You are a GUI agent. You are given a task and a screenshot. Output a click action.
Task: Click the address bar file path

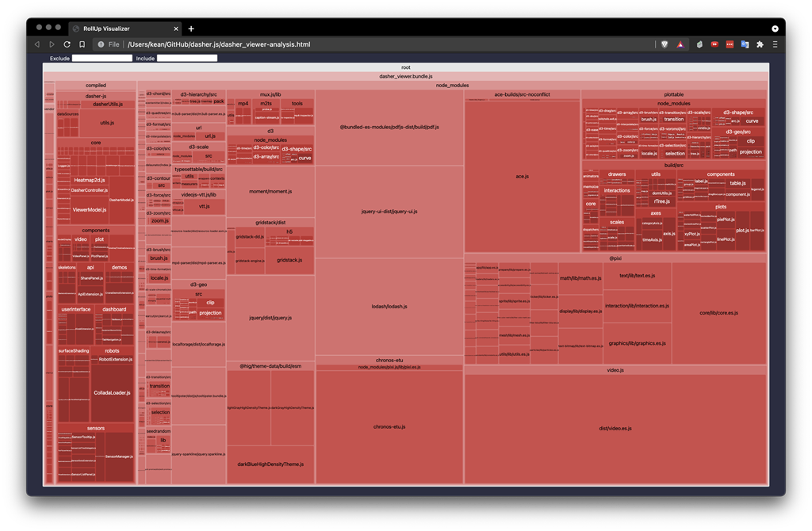220,44
